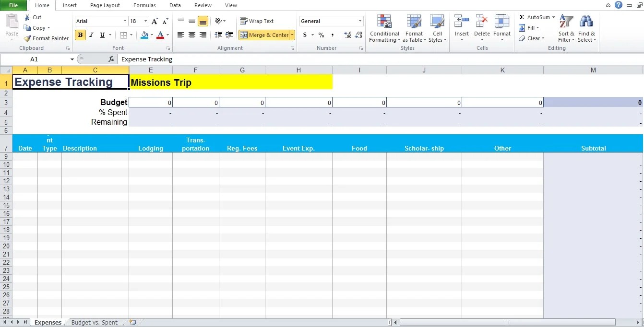This screenshot has height=327, width=644.
Task: Open the font size 18 dropdown
Action: [145, 21]
